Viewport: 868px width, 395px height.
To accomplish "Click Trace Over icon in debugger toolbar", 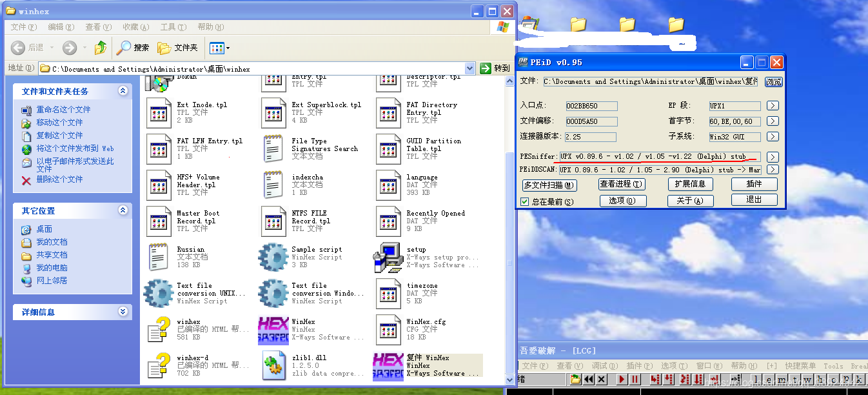I will click(698, 379).
